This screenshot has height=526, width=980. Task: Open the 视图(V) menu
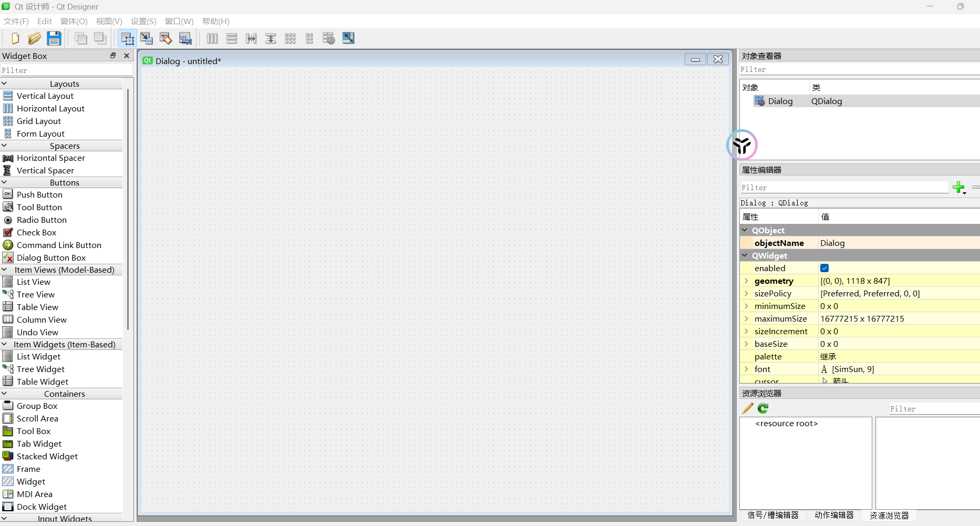coord(109,22)
